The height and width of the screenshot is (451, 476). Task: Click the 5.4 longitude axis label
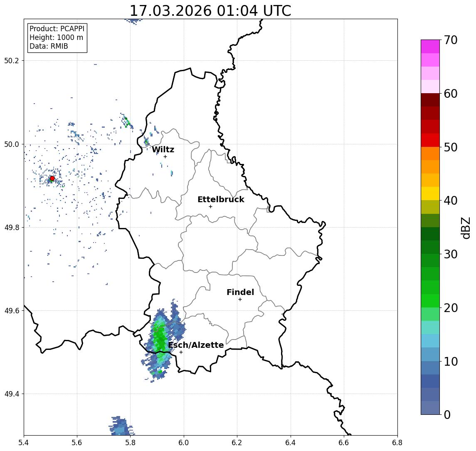24,443
